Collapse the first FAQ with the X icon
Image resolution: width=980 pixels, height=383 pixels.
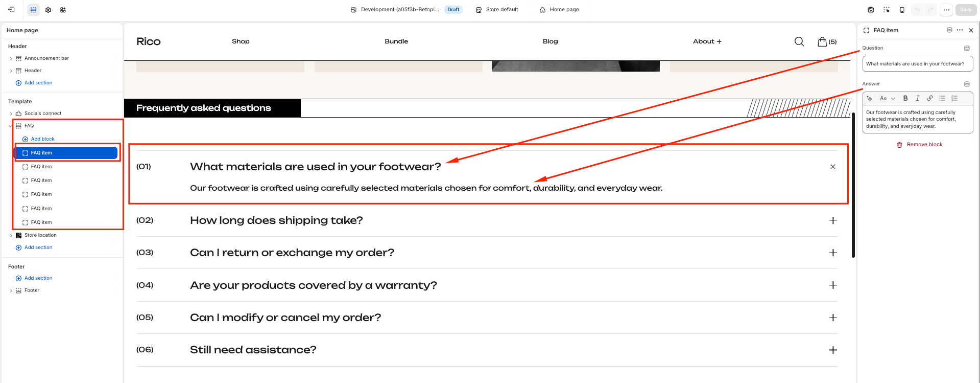833,167
